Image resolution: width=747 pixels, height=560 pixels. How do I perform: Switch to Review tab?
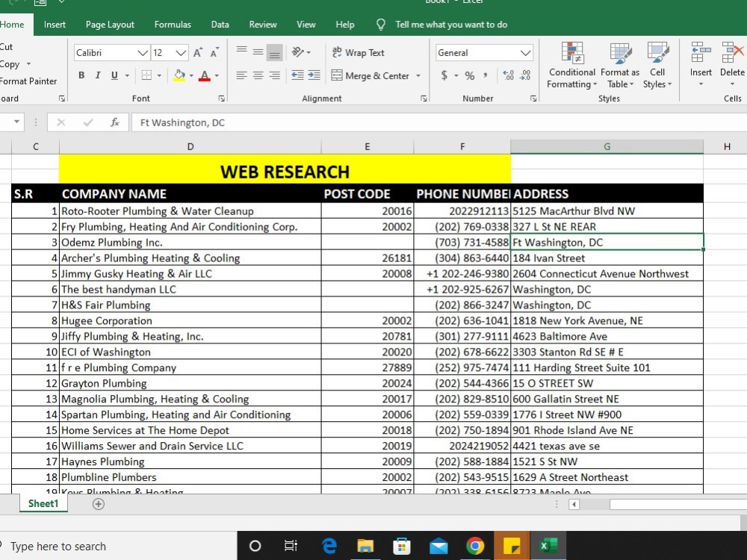click(x=263, y=25)
